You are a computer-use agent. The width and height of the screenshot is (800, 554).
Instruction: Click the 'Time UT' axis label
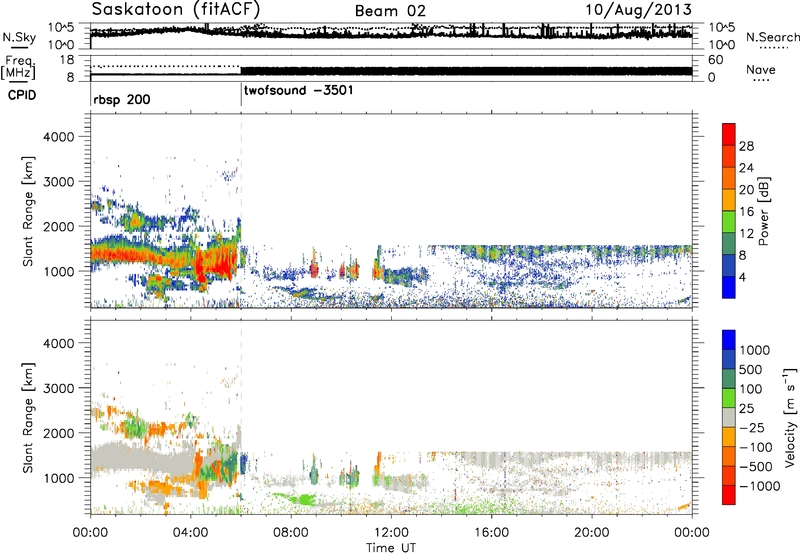coord(391,547)
